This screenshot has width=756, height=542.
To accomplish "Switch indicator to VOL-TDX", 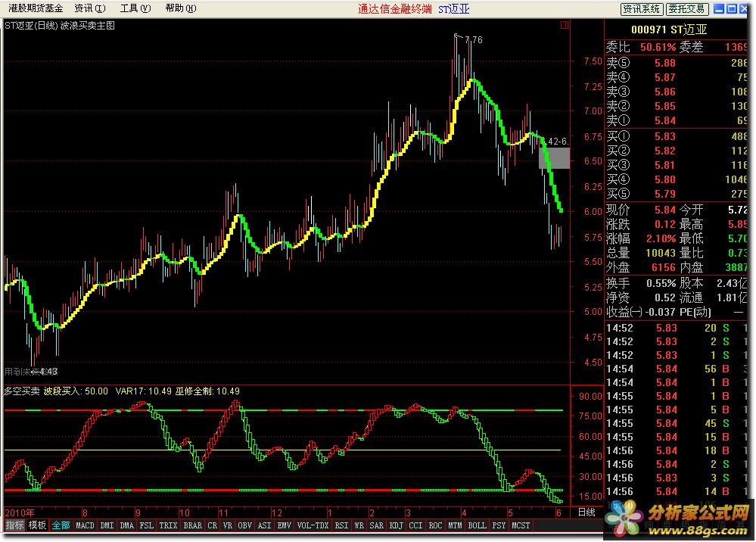I will [x=313, y=525].
